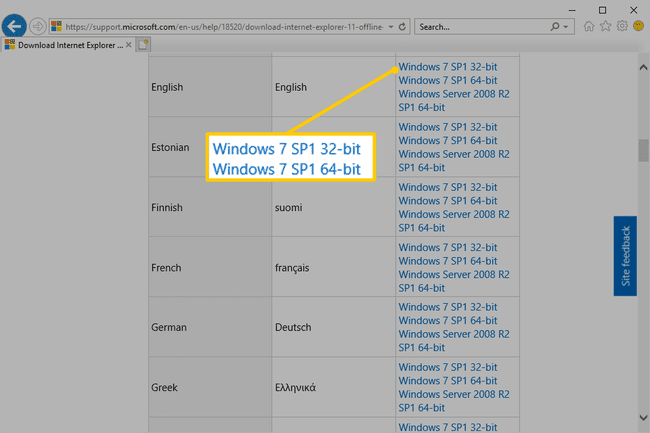Screen dimensions: 650x433
Task: Open Greek row Windows Server 2008 R2 link
Action: (454, 401)
